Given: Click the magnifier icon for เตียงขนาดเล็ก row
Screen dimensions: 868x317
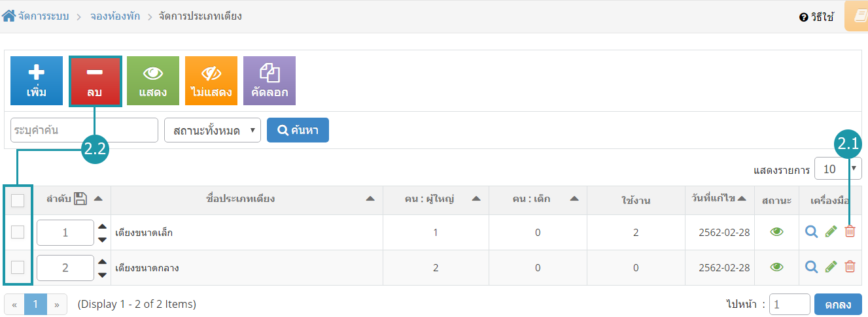Looking at the screenshot, I should click(812, 231).
